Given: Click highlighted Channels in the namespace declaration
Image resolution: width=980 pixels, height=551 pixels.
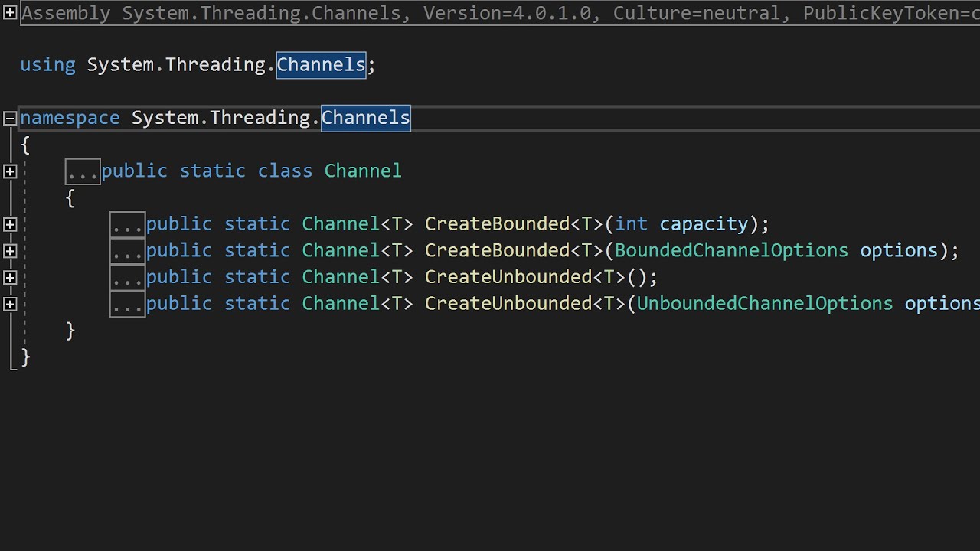Looking at the screenshot, I should [x=366, y=118].
